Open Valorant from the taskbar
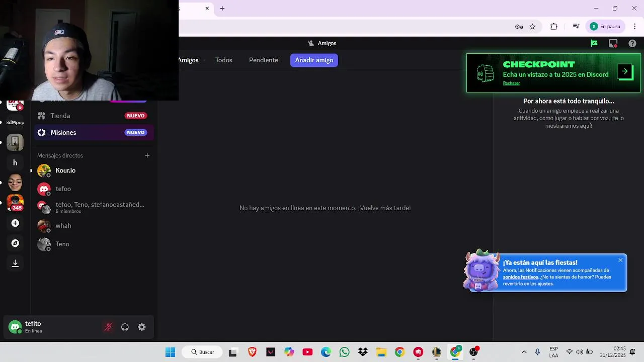Screen dimensions: 644x362 271,352
